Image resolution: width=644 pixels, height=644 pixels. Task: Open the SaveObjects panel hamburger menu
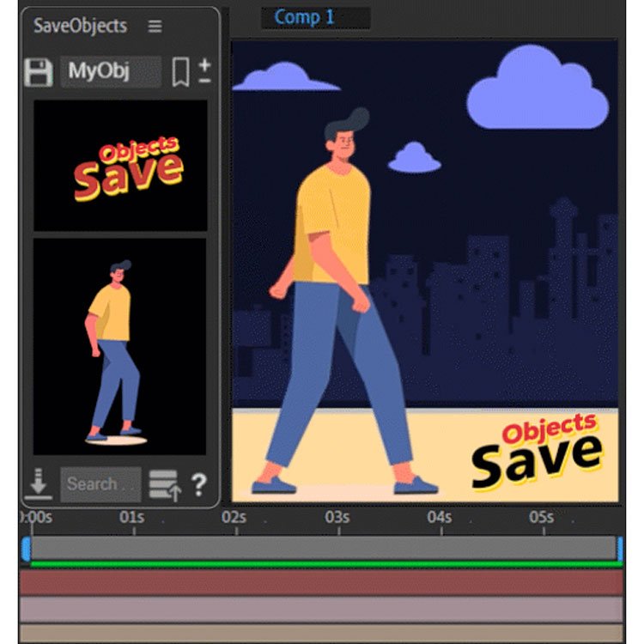pyautogui.click(x=155, y=27)
